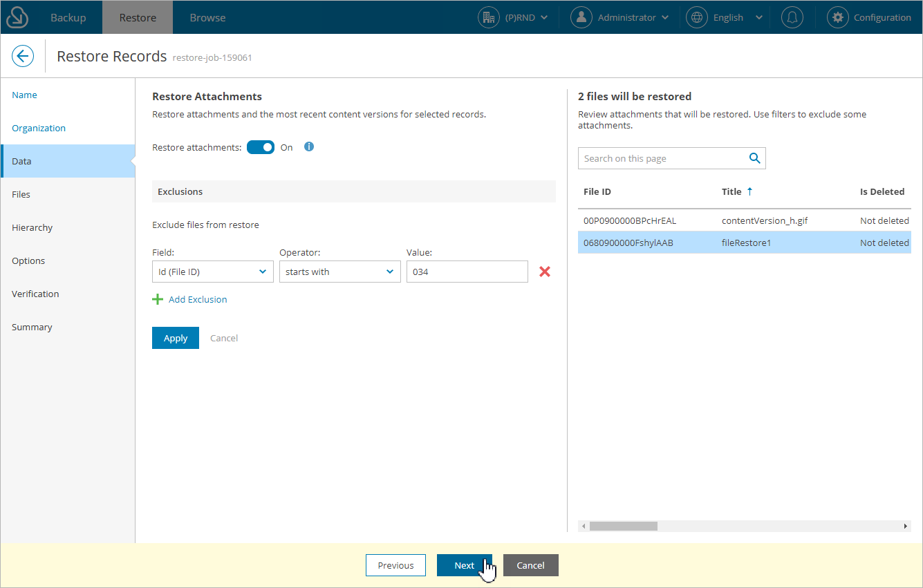This screenshot has height=588, width=923.
Task: Click the Title sort ascending arrow
Action: tap(749, 191)
